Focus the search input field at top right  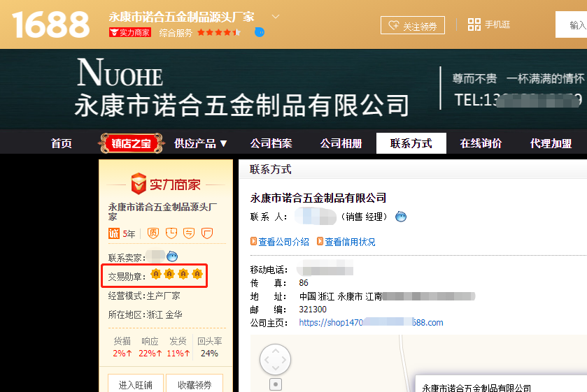coord(572,24)
